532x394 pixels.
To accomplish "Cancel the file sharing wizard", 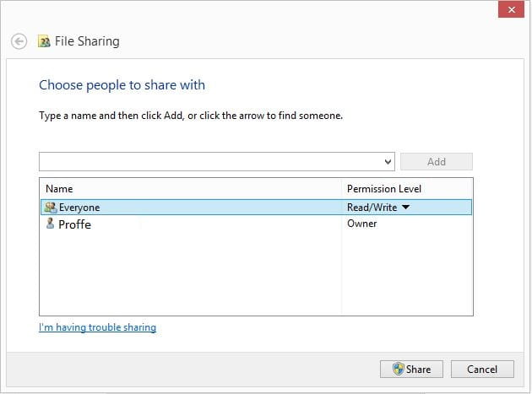I will 482,369.
